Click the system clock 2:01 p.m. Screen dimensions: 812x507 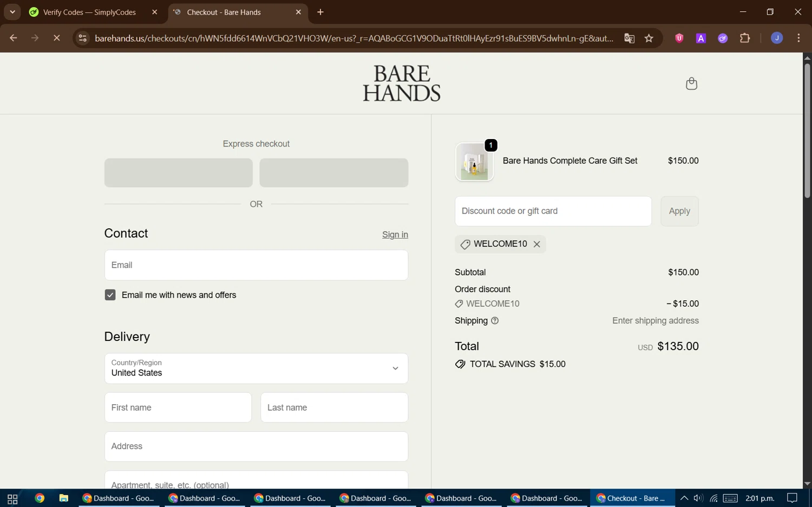click(759, 498)
